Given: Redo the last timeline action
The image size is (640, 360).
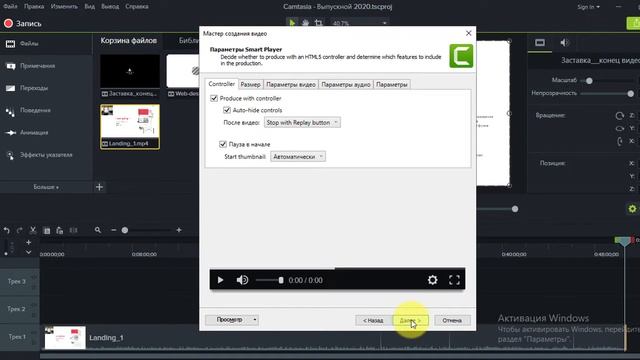Looking at the screenshot, I should tap(20, 230).
